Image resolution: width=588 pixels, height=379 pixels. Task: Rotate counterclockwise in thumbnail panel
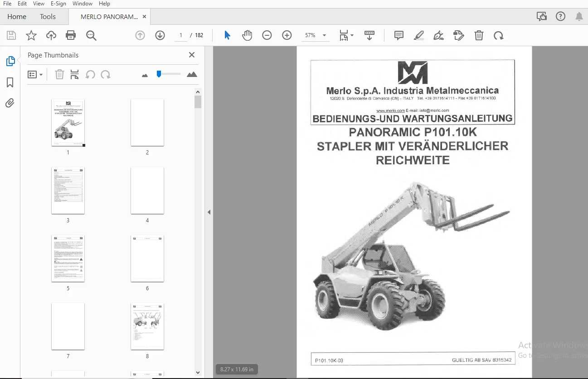pyautogui.click(x=90, y=75)
